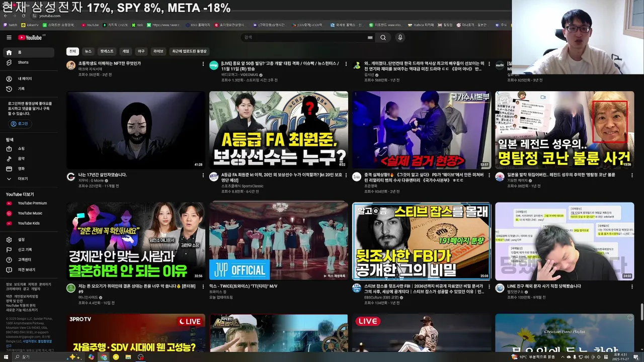Open 내 페이지 in the sidebar
This screenshot has height=362, width=644.
[x=29, y=79]
